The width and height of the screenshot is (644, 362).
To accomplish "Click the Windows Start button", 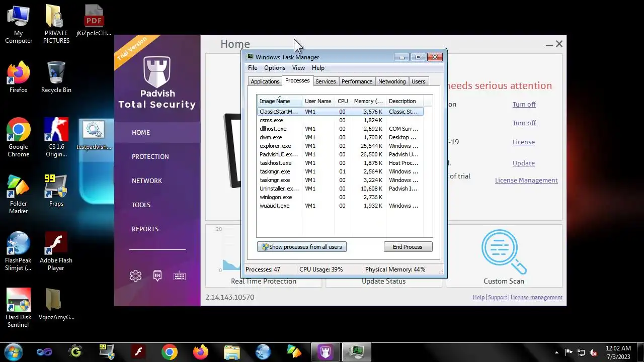I will (14, 352).
